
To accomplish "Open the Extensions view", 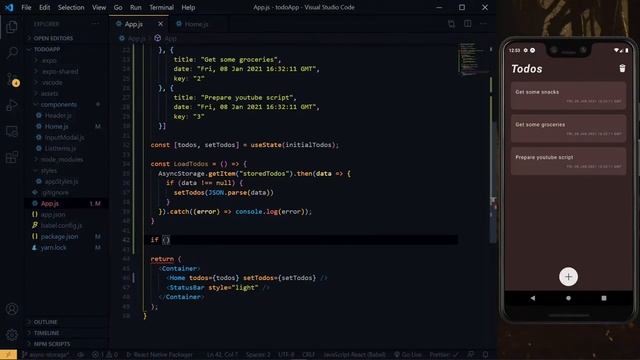I will tap(12, 157).
